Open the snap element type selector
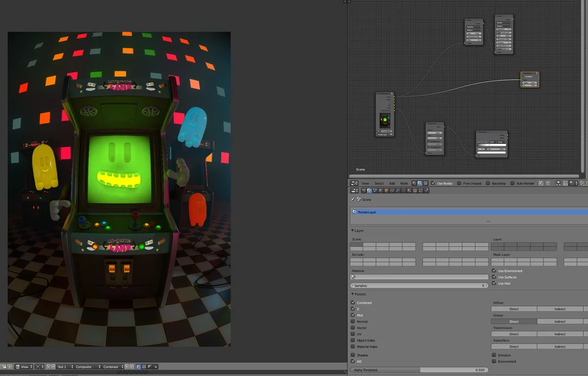 pyautogui.click(x=573, y=183)
